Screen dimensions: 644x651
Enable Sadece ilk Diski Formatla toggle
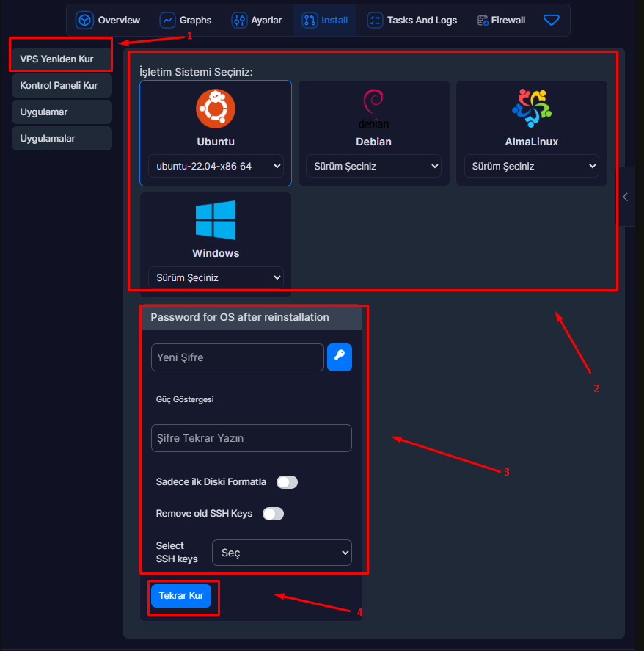(287, 482)
